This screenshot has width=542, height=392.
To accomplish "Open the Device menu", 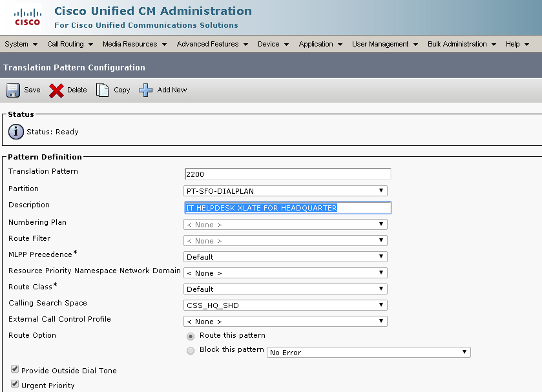I will click(273, 44).
